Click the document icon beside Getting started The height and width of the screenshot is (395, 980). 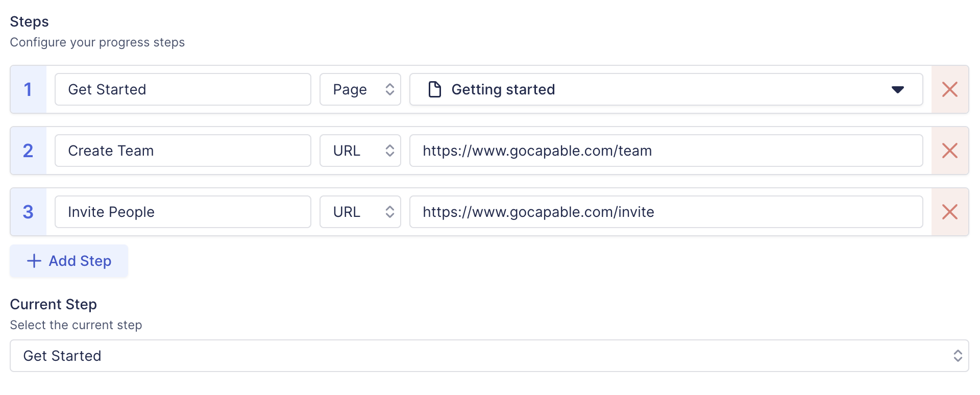434,89
